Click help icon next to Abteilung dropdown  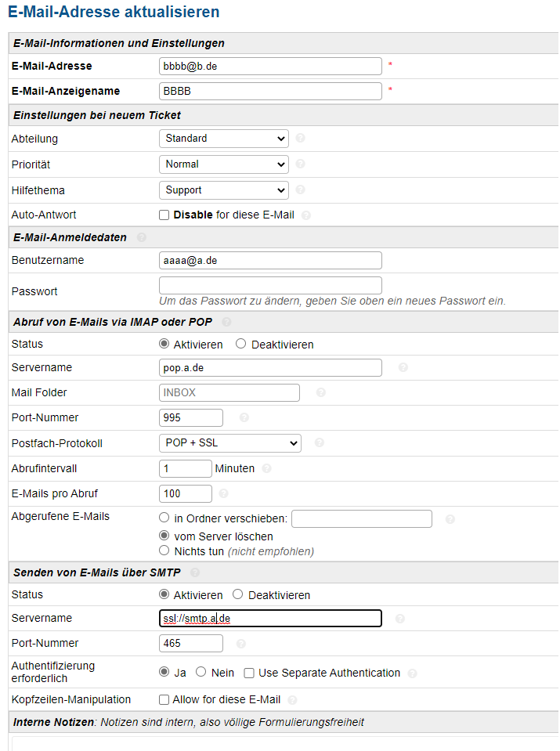[301, 139]
